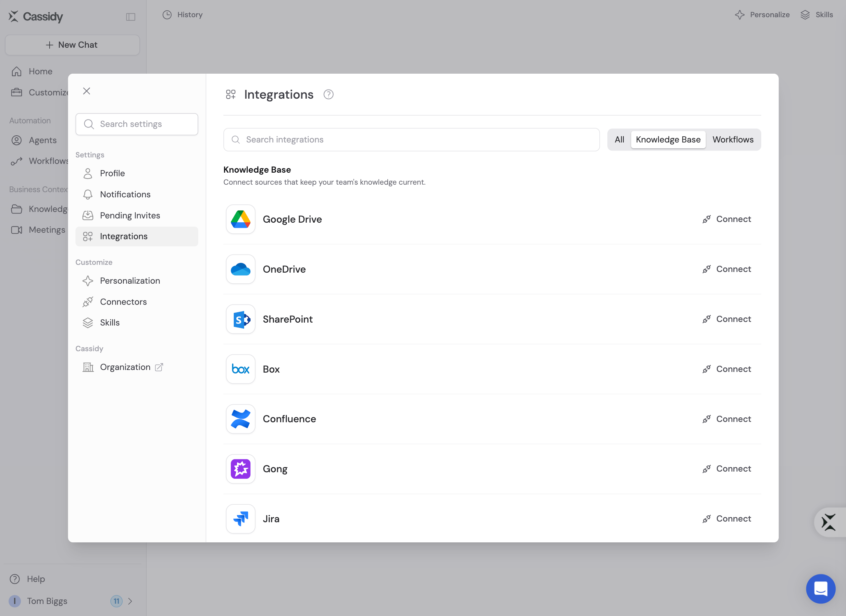Open the Organization external link
This screenshot has width=846, height=616.
tap(137, 367)
